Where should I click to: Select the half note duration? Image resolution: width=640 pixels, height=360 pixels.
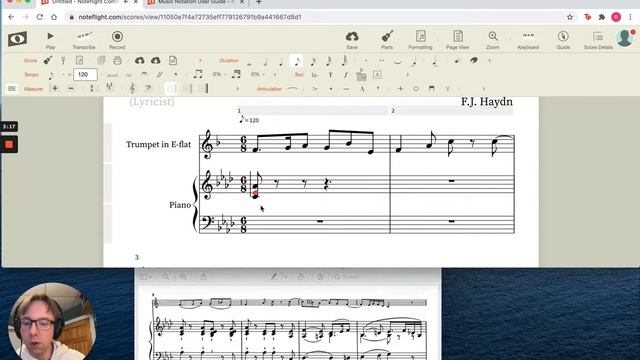point(265,61)
